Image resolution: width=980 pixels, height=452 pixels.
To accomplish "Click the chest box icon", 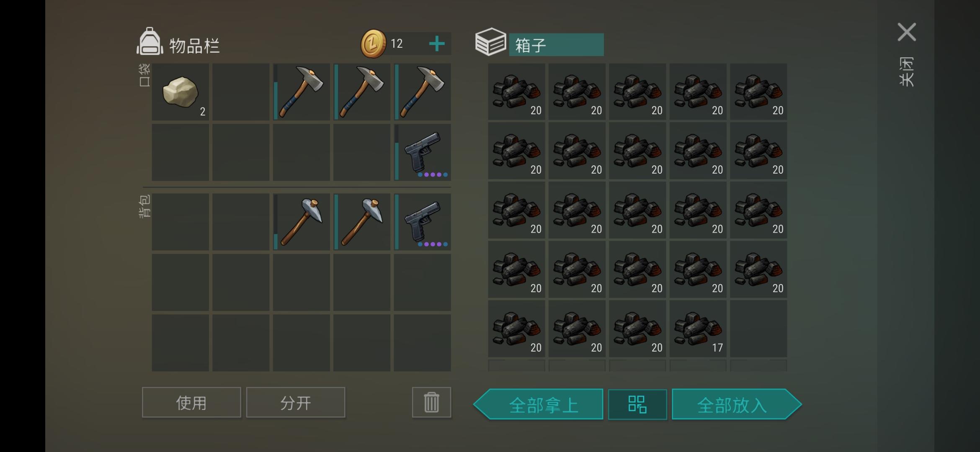I will point(490,42).
